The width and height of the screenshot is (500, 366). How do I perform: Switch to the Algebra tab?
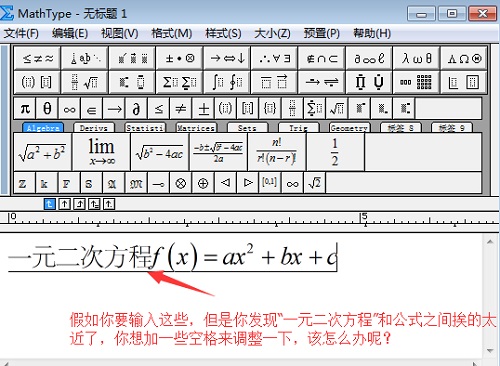tap(43, 128)
